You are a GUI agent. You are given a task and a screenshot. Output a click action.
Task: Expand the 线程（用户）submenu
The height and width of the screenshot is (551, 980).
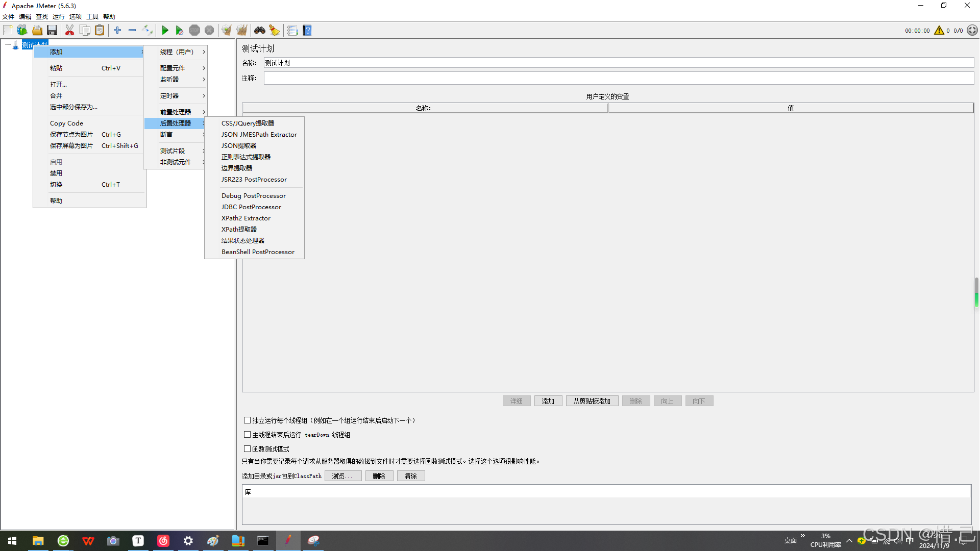177,52
